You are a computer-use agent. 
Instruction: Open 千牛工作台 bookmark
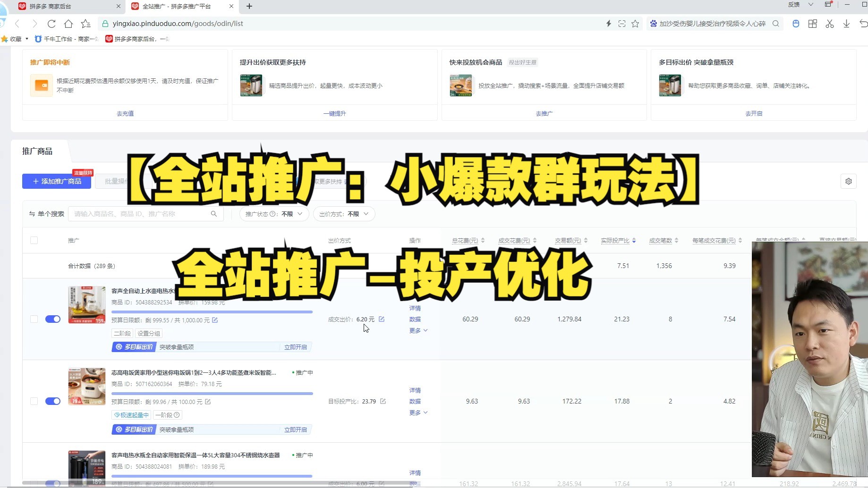click(66, 39)
